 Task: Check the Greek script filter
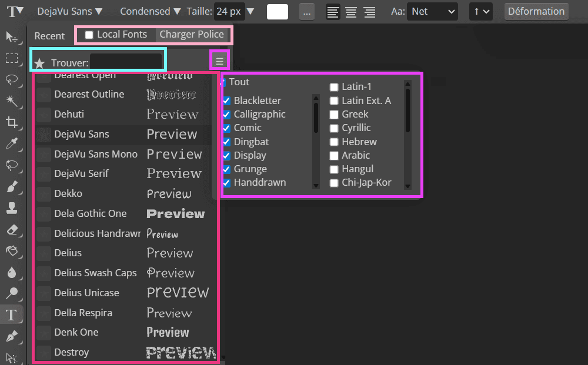coord(334,115)
